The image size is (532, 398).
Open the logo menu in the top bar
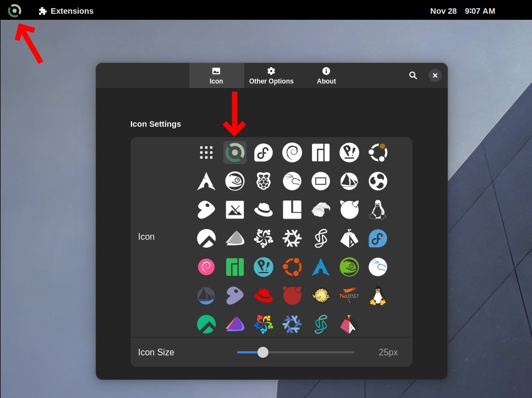coord(15,10)
